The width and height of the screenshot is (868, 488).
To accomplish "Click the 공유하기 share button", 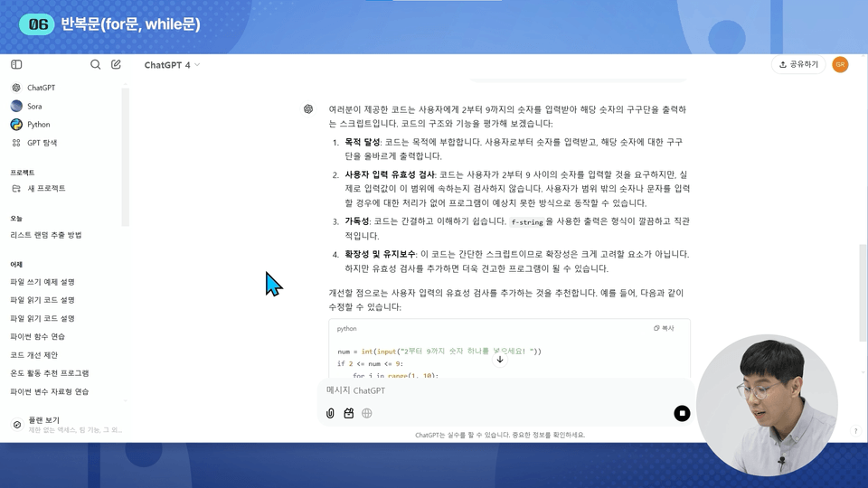I will tap(798, 64).
